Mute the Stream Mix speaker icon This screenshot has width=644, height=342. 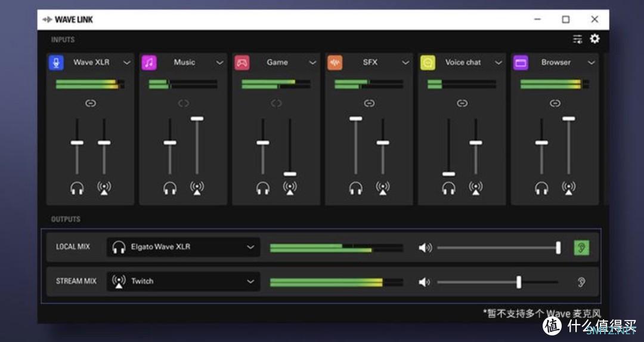pos(425,282)
